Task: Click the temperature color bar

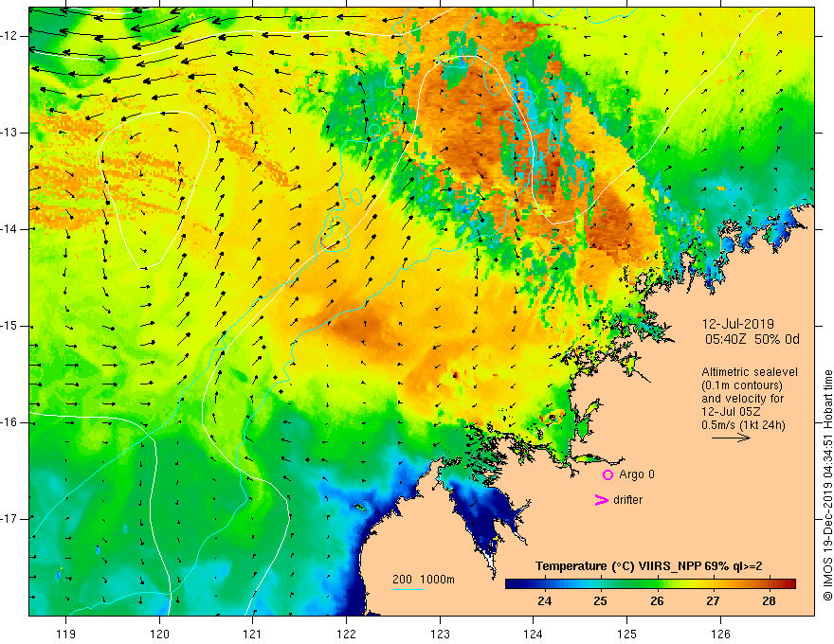Action: pyautogui.click(x=650, y=584)
